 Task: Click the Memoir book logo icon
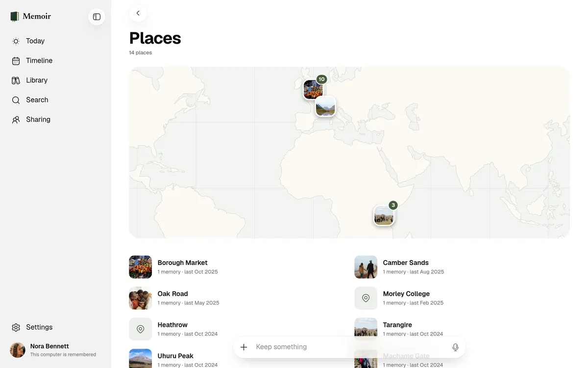15,16
